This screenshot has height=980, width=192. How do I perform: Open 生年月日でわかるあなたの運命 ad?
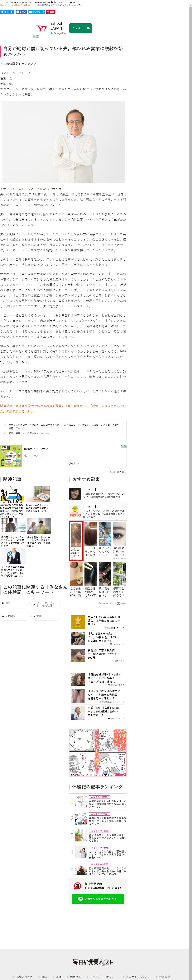98,622
